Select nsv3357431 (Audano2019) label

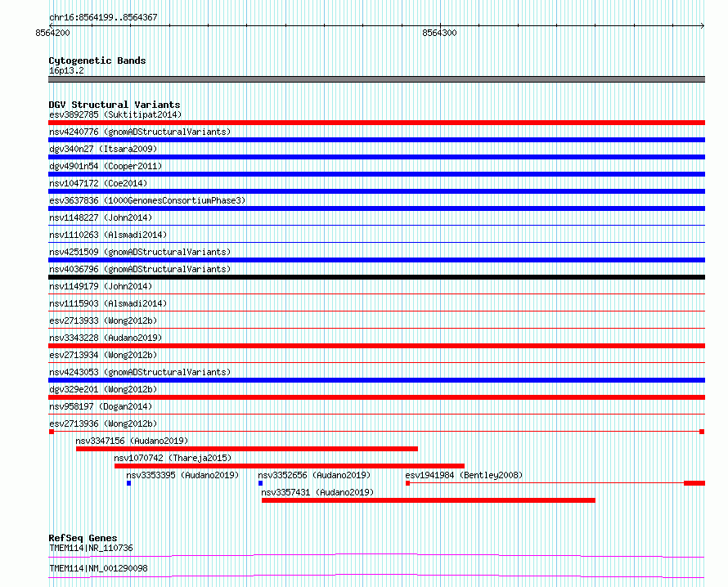click(317, 492)
